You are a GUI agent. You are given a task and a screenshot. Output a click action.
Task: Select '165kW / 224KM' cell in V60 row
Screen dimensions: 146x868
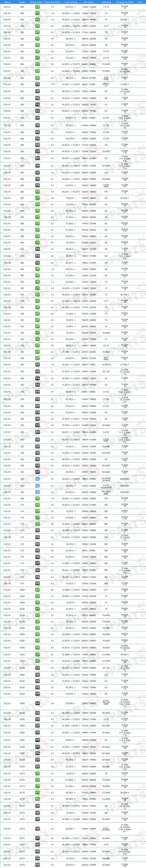point(88,412)
